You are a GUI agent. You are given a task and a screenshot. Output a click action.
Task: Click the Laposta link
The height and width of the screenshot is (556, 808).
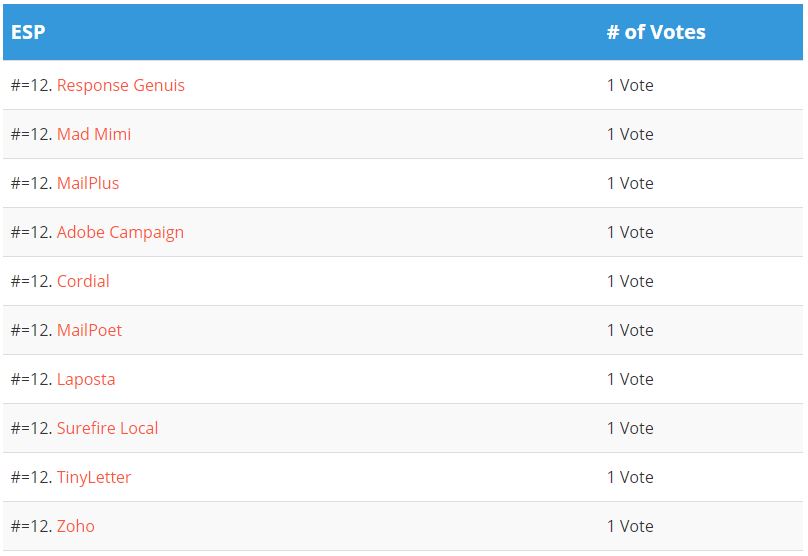86,379
